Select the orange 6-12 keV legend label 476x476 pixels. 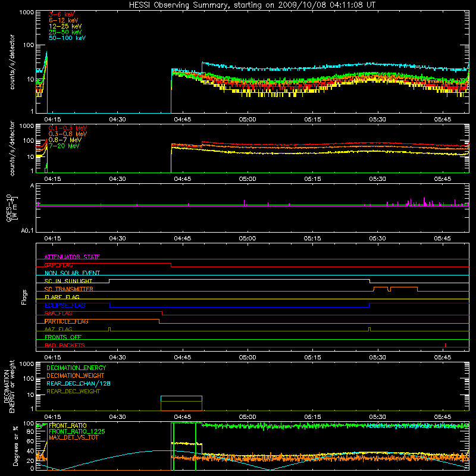coord(64,20)
